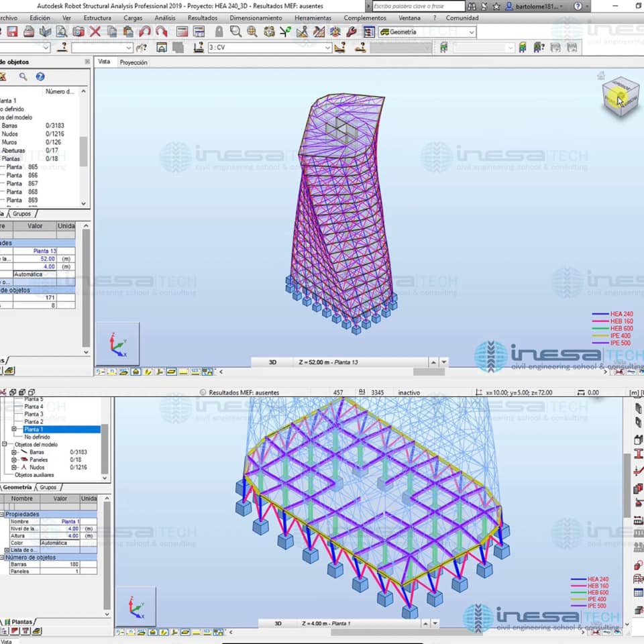Expand the Barras 0/3183 node in lower tree
This screenshot has width=644, height=644.
(x=14, y=452)
